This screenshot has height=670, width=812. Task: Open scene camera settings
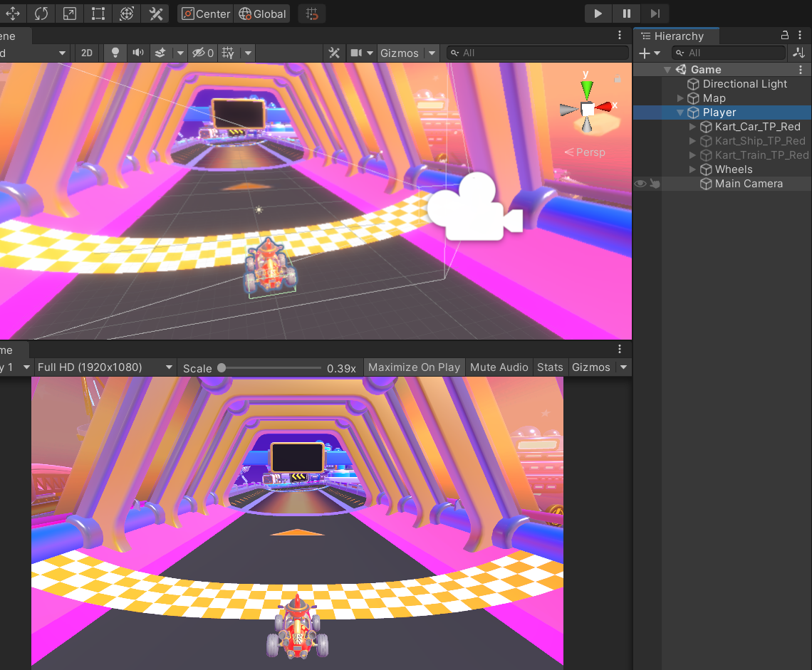356,53
